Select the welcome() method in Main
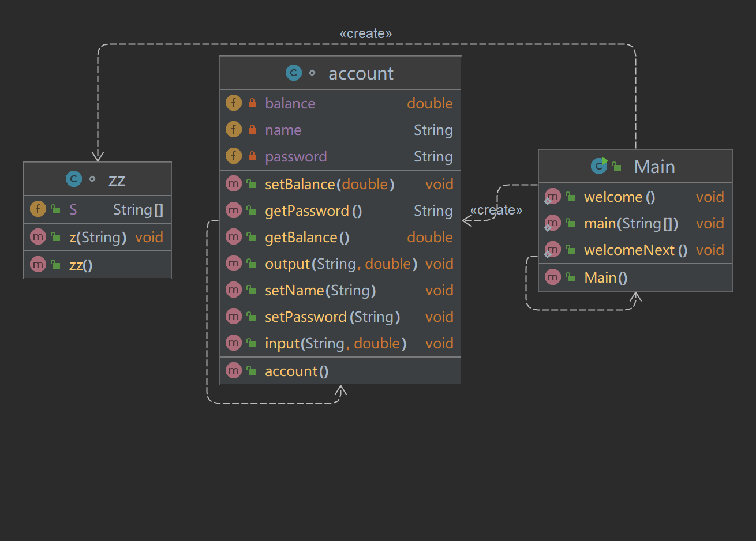Image resolution: width=756 pixels, height=541 pixels. (619, 197)
